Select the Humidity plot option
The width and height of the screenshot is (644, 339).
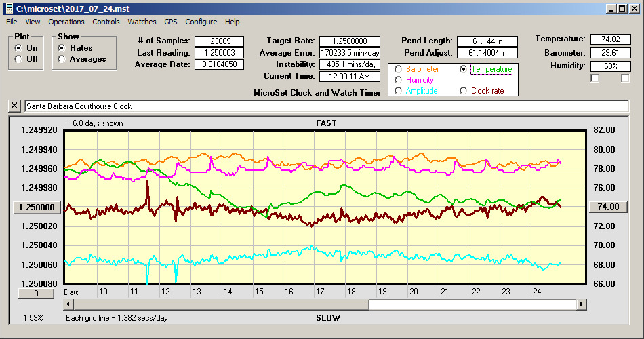(398, 80)
